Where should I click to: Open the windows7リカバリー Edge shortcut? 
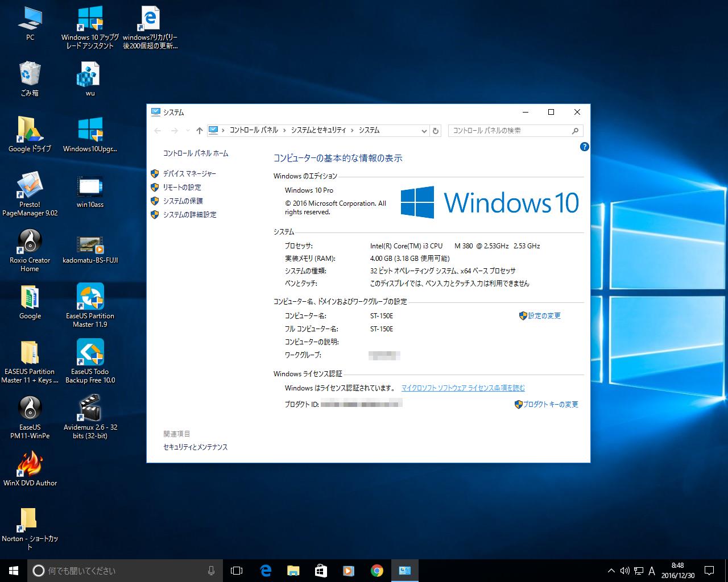pyautogui.click(x=150, y=27)
